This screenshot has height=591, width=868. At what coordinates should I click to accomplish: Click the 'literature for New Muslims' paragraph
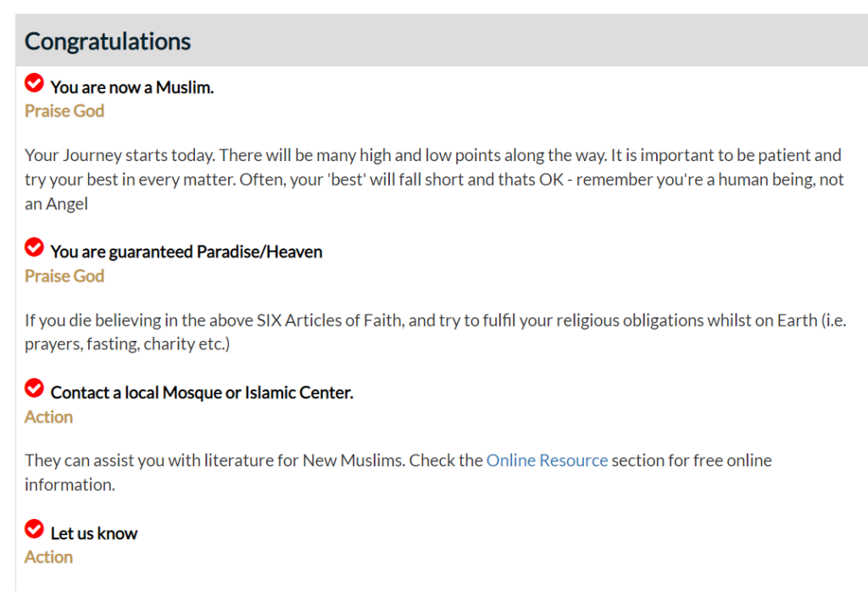pos(398,472)
